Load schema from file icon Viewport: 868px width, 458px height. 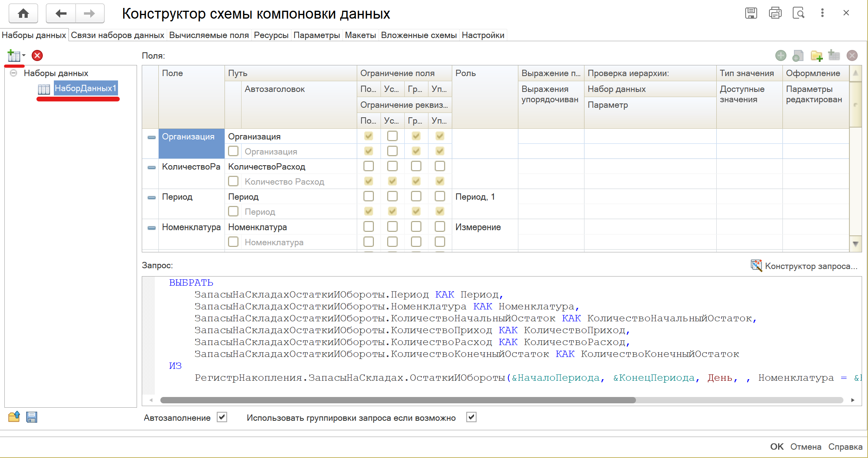(14, 417)
